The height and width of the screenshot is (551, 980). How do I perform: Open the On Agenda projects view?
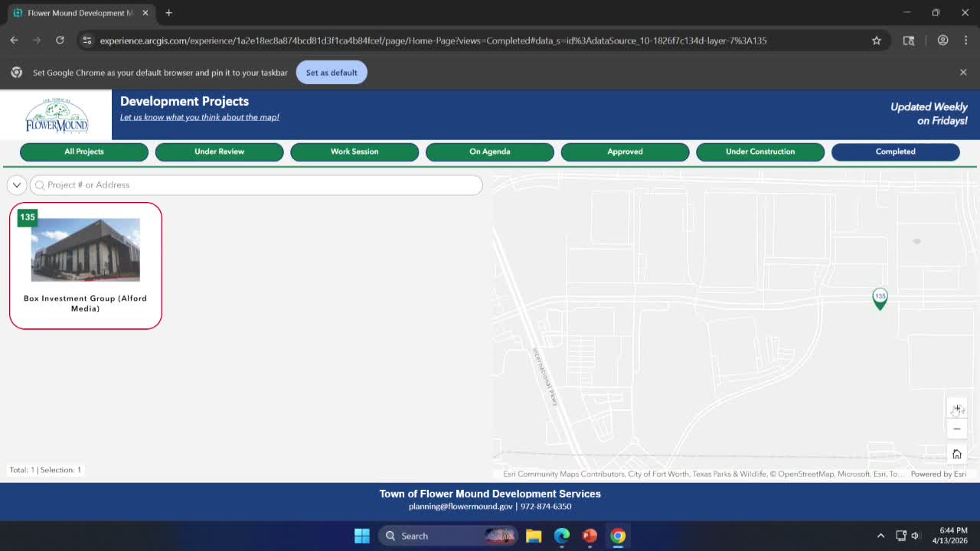(489, 152)
